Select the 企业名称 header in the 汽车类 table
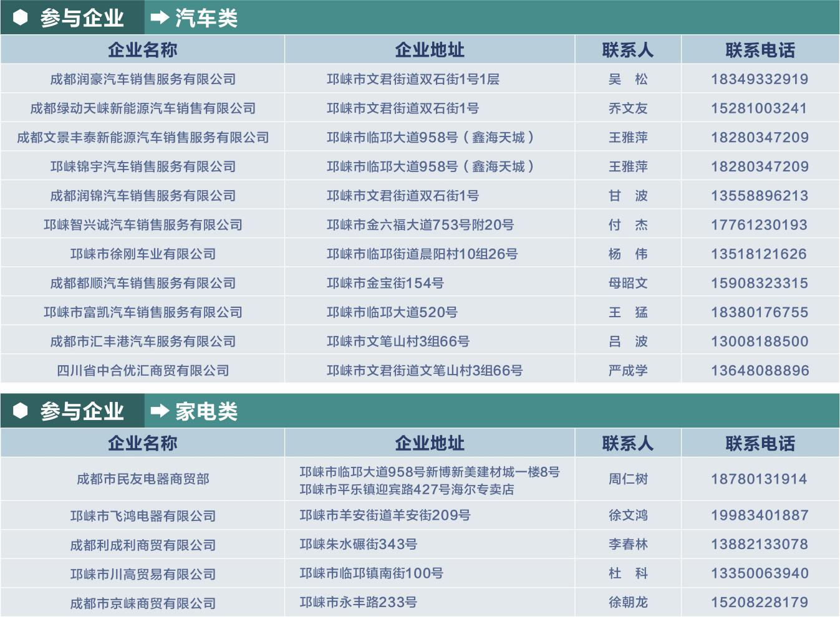Screen dimensions: 840x617 pos(143,49)
